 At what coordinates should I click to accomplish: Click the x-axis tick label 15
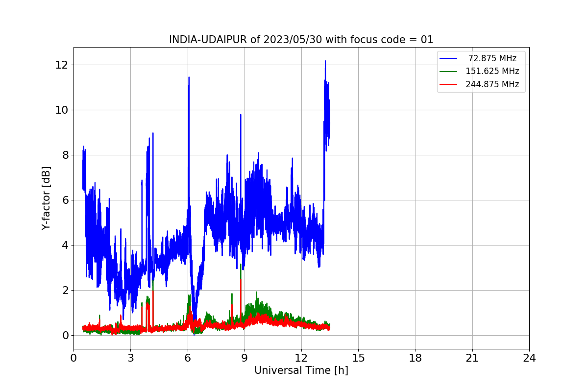click(x=358, y=358)
